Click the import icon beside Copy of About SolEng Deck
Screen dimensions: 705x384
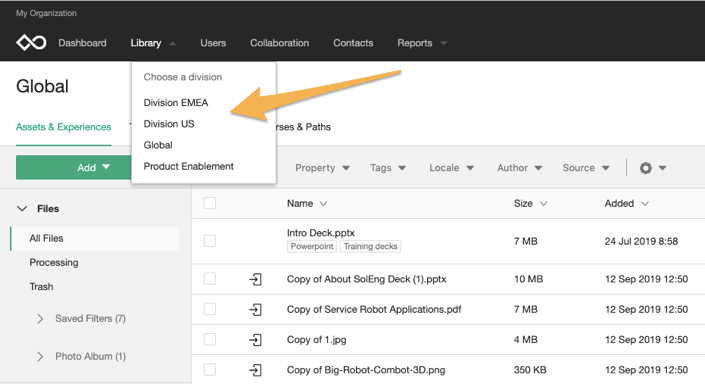point(255,279)
